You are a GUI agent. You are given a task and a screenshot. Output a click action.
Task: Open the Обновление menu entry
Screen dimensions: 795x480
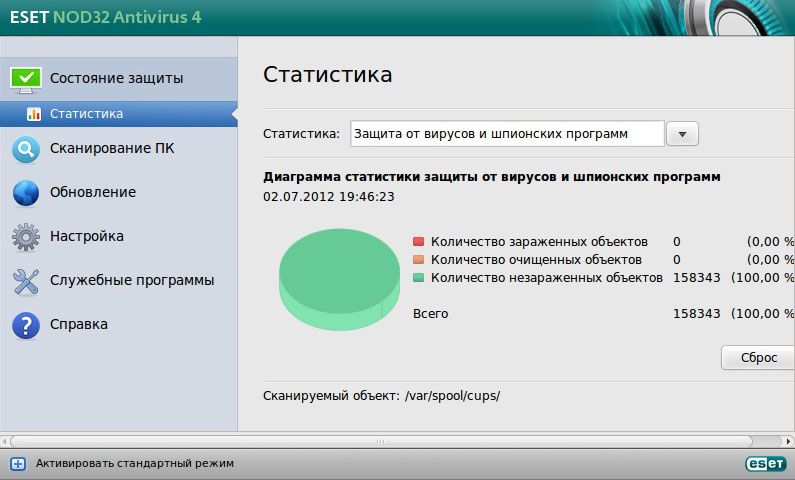pyautogui.click(x=93, y=193)
